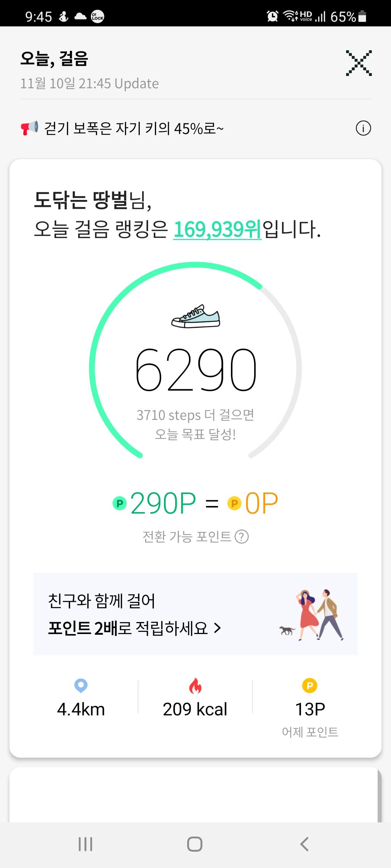391x868 pixels.
Task: Tap the yellow P coin above 13P
Action: pyautogui.click(x=310, y=685)
